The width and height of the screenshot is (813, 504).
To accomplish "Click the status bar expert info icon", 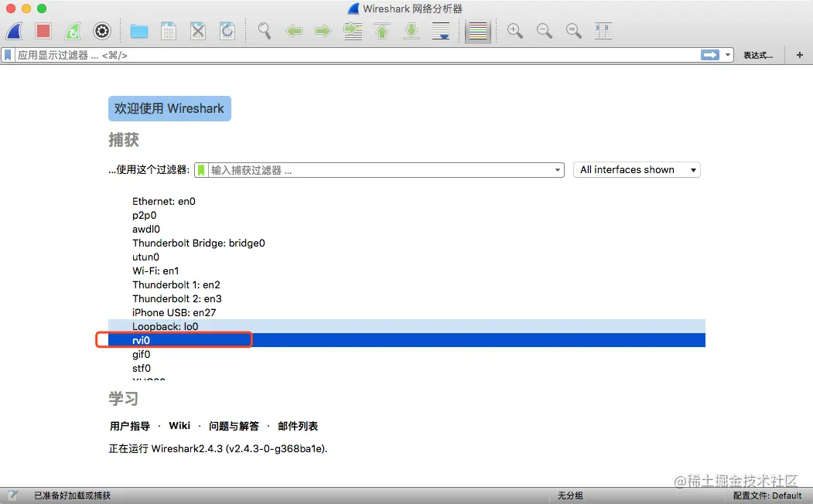I will click(13, 495).
